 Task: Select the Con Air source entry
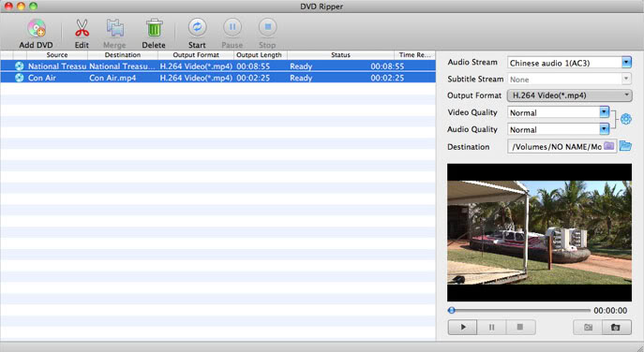(x=42, y=78)
